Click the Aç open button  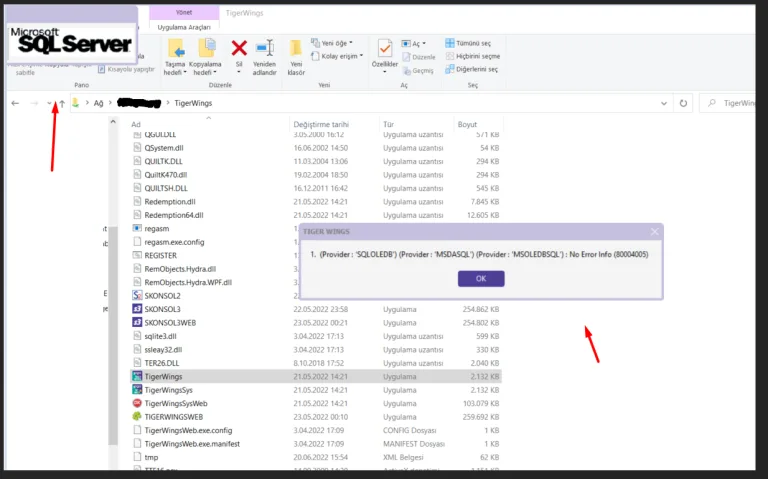coord(414,44)
